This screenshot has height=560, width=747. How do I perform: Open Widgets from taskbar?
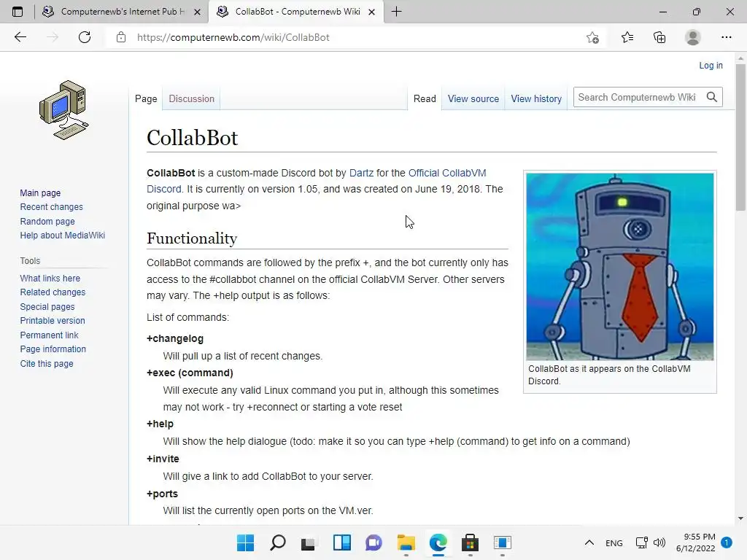(x=342, y=542)
